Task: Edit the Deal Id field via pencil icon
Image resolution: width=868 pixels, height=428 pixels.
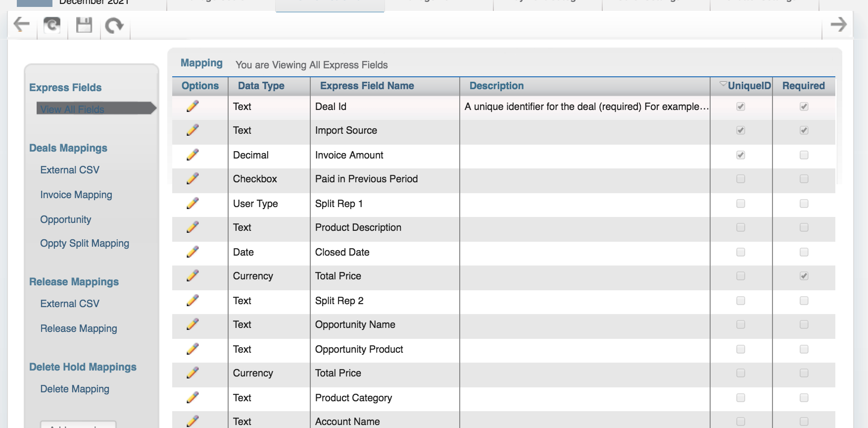Action: 193,106
